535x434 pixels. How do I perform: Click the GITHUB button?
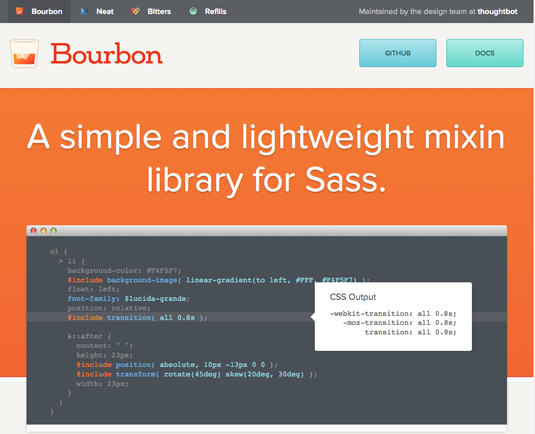tap(397, 53)
